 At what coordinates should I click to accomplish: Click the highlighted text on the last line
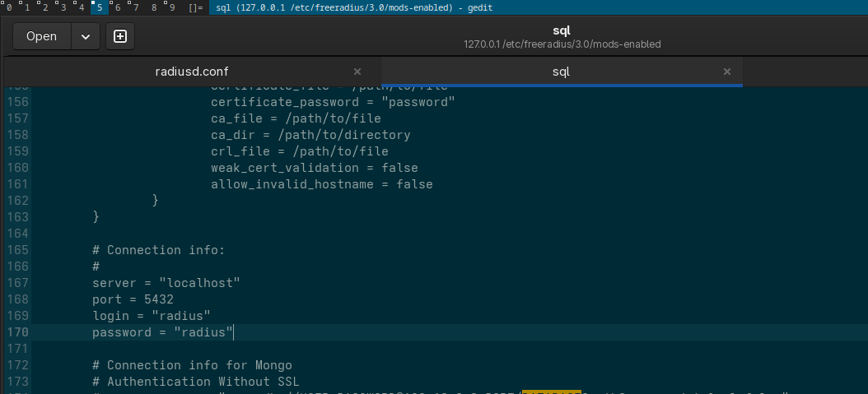(x=551, y=392)
